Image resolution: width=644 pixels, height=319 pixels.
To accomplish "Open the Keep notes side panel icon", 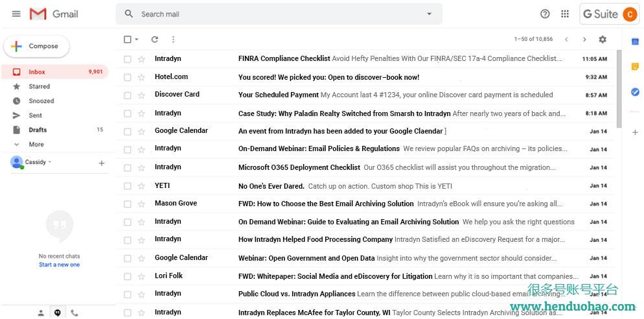I will [635, 67].
